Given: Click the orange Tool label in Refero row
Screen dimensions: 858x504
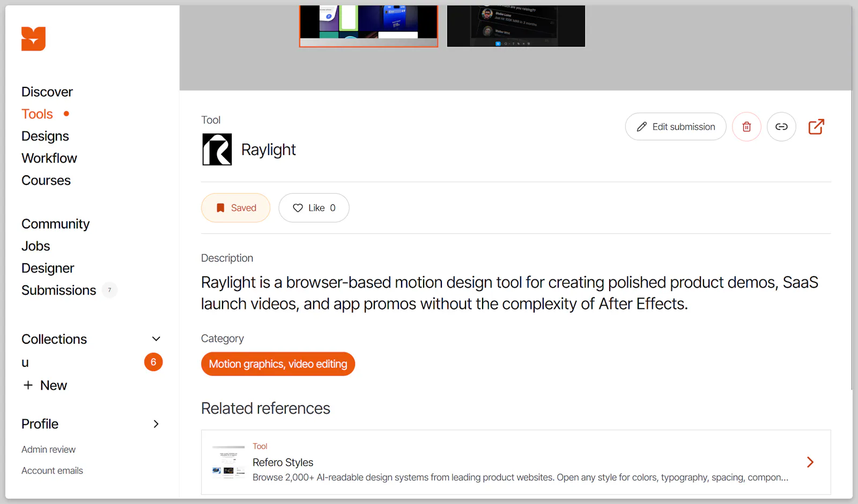Looking at the screenshot, I should coord(260,446).
